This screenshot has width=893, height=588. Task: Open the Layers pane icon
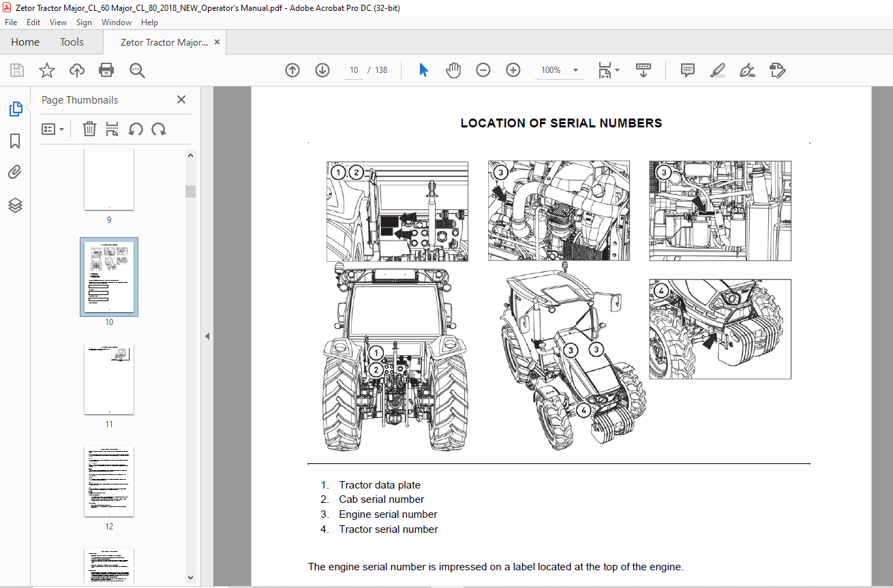(x=15, y=205)
